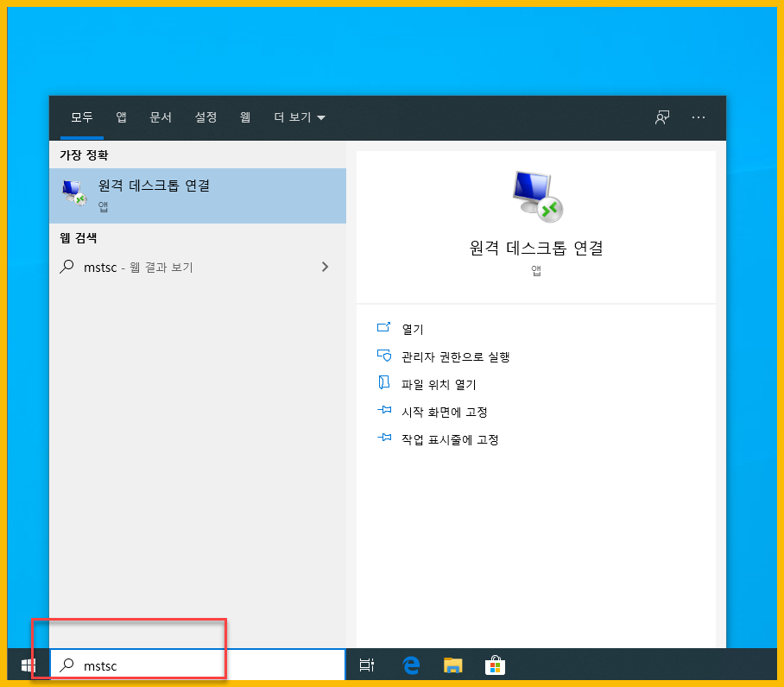
Task: Click the large Remote Desktop icon in preview
Action: (x=537, y=197)
